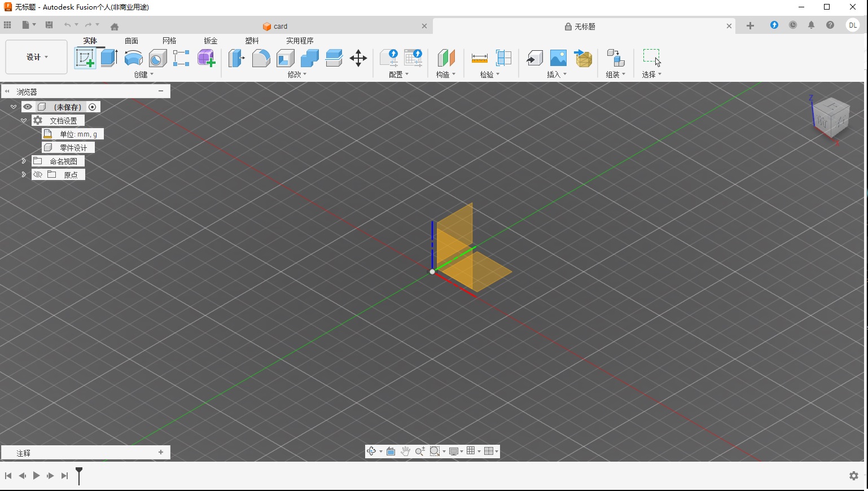Toggle visibility of the unsaved document
This screenshot has height=491, width=868.
[x=28, y=107]
